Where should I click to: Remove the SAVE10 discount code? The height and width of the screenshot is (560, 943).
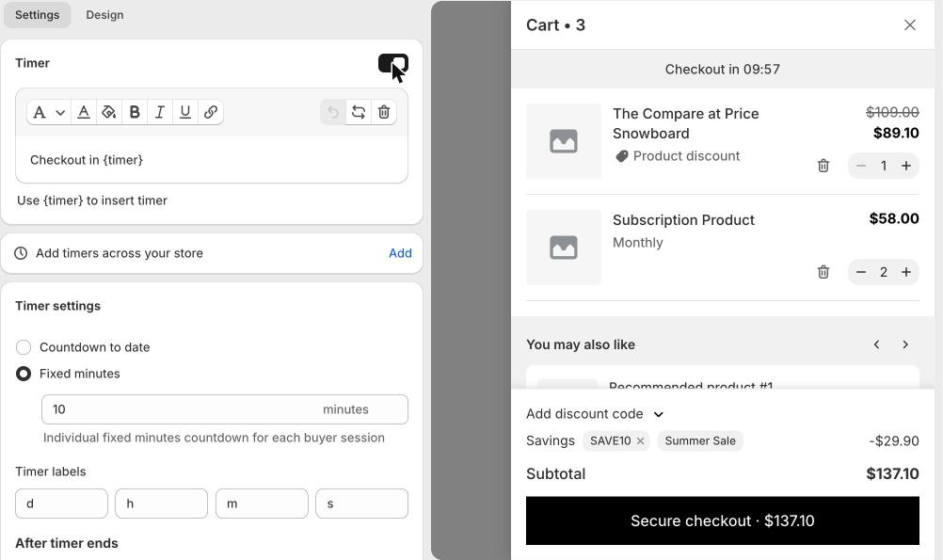[x=641, y=440]
